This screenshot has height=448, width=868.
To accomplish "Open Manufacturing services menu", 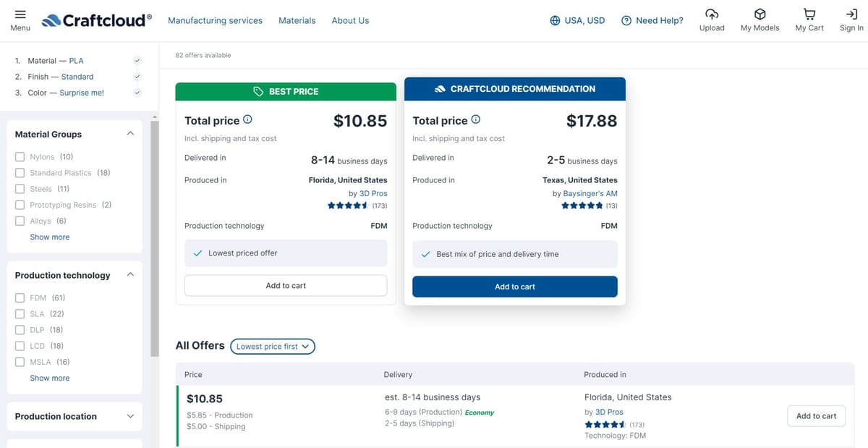I will 216,20.
